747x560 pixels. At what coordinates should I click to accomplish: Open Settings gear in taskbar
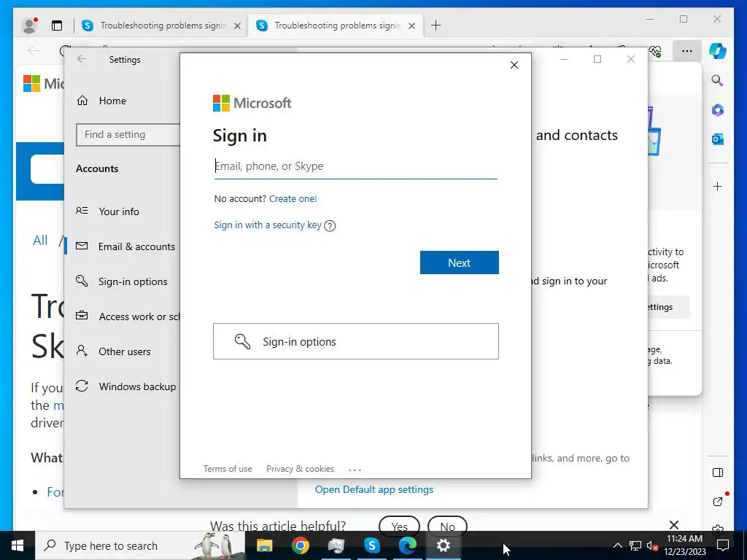(x=443, y=545)
